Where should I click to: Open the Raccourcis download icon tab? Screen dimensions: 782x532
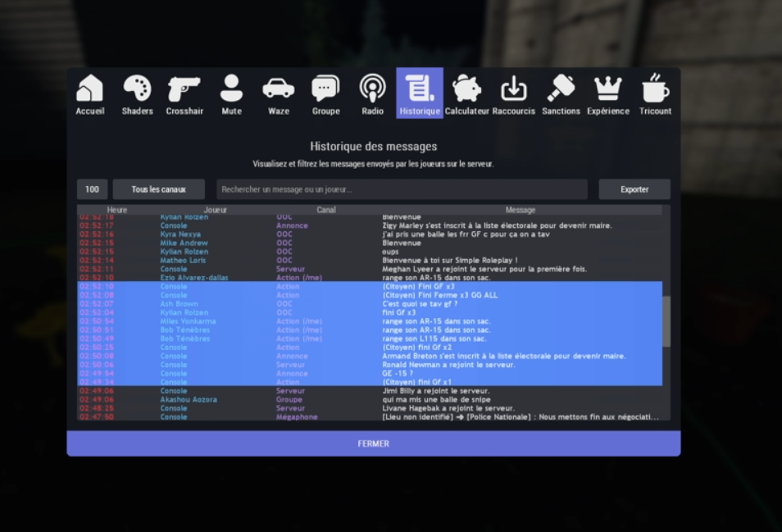pyautogui.click(x=514, y=93)
